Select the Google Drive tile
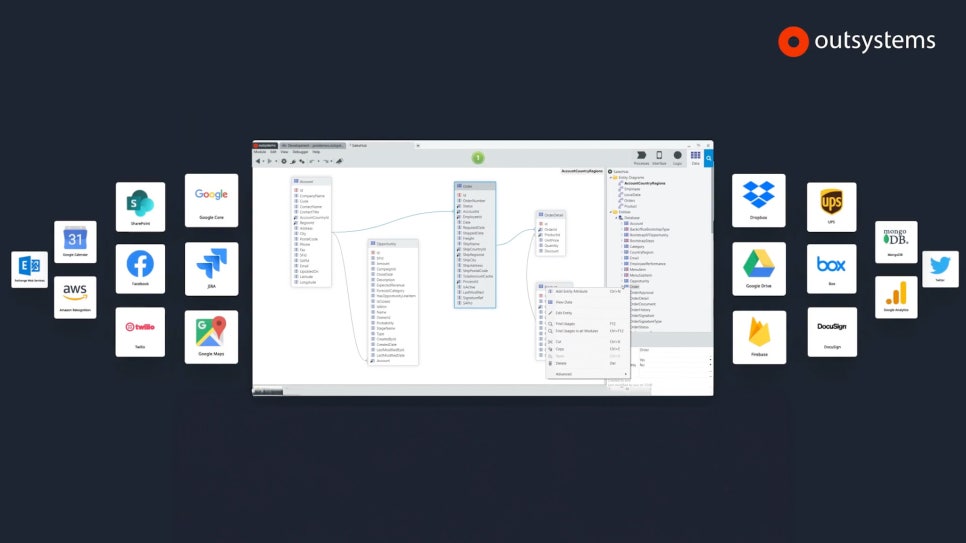Image resolution: width=966 pixels, height=543 pixels. 759,269
